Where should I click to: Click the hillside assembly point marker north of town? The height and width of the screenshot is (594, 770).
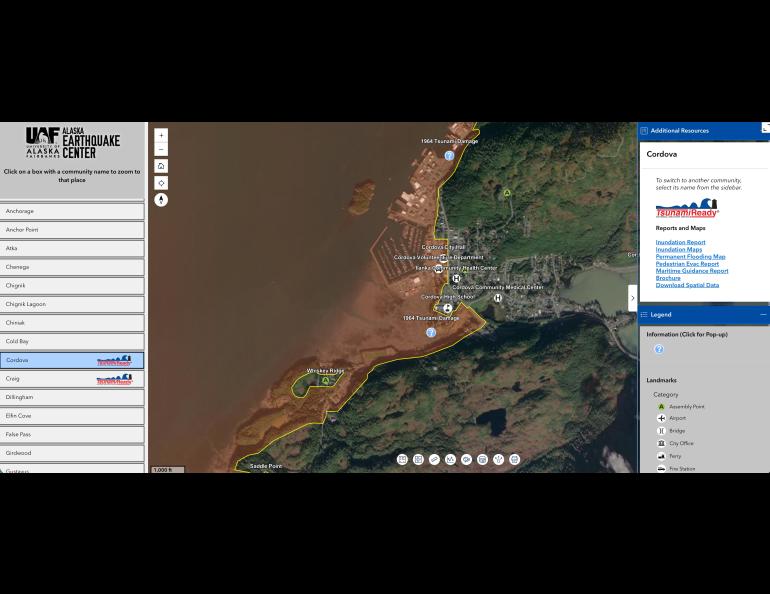point(507,193)
